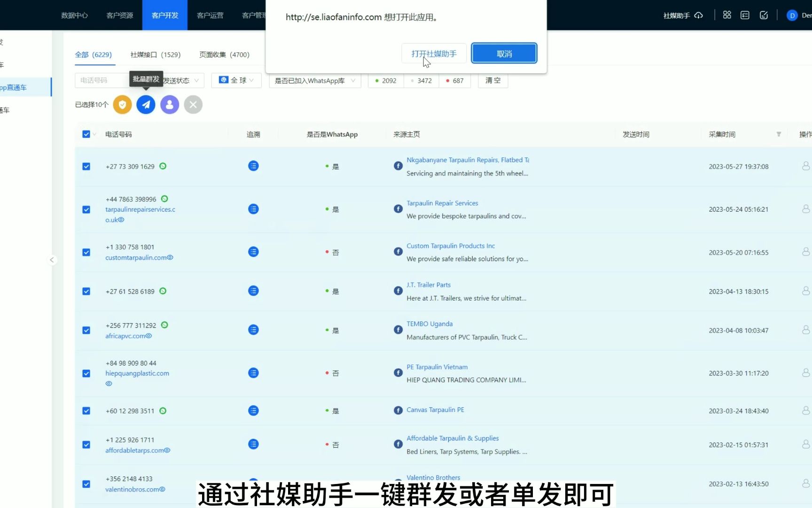The image size is (812, 508).
Task: Click Facebook icon beside Custom Tarpaulin Products Inc
Action: point(398,252)
